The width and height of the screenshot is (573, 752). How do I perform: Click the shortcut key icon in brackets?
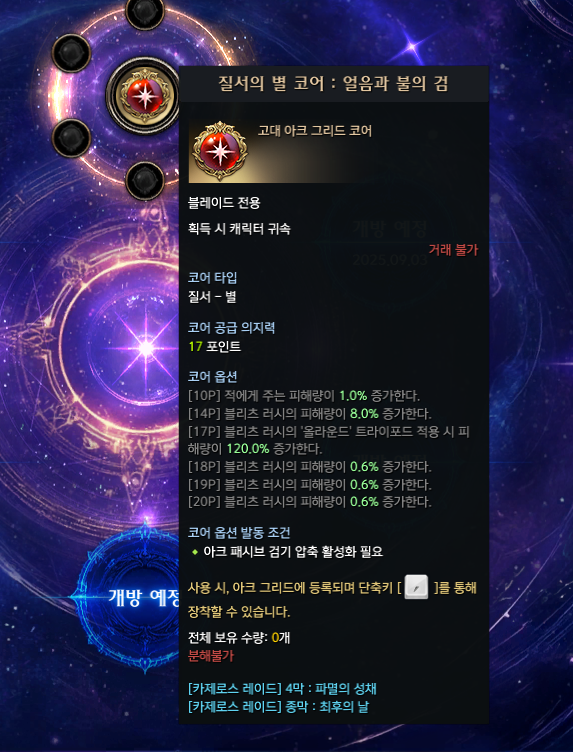(x=416, y=587)
